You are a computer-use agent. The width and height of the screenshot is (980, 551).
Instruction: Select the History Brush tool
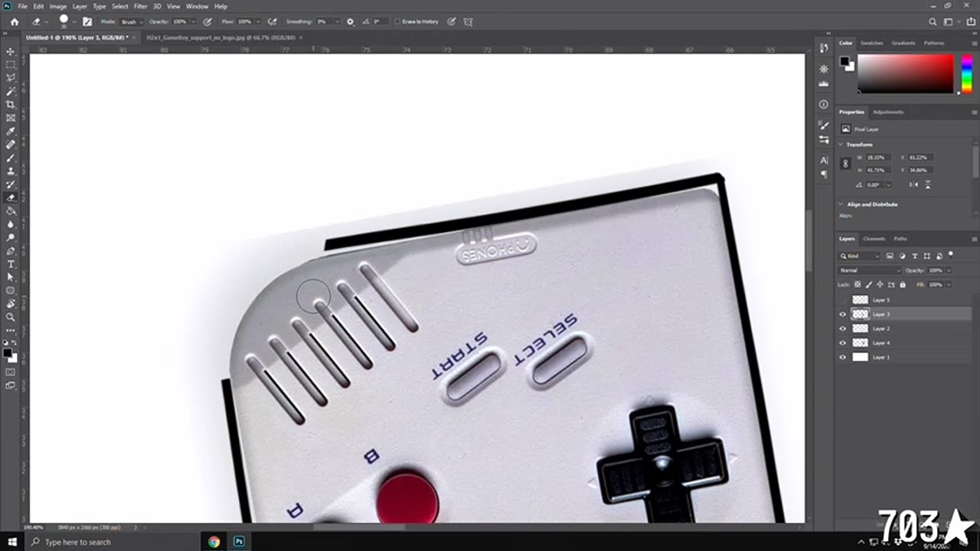pyautogui.click(x=11, y=184)
